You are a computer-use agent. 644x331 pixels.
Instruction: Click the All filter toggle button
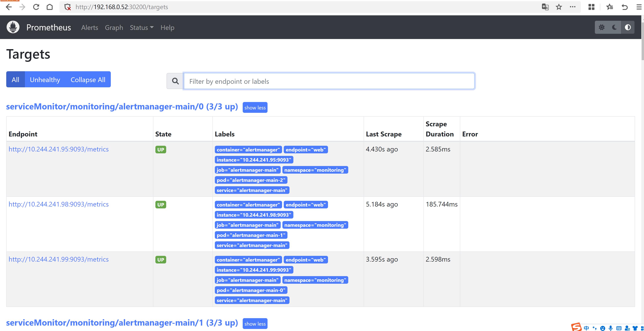(x=15, y=80)
